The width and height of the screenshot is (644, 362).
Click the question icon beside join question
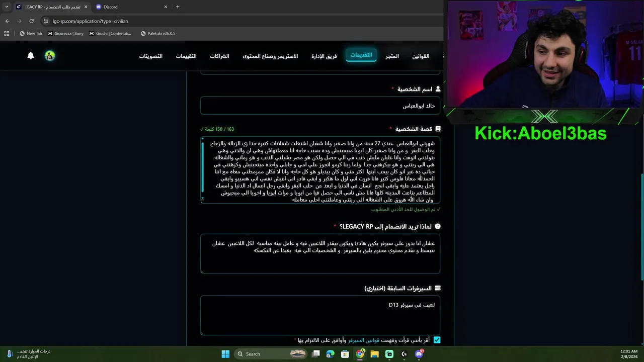[x=438, y=227]
